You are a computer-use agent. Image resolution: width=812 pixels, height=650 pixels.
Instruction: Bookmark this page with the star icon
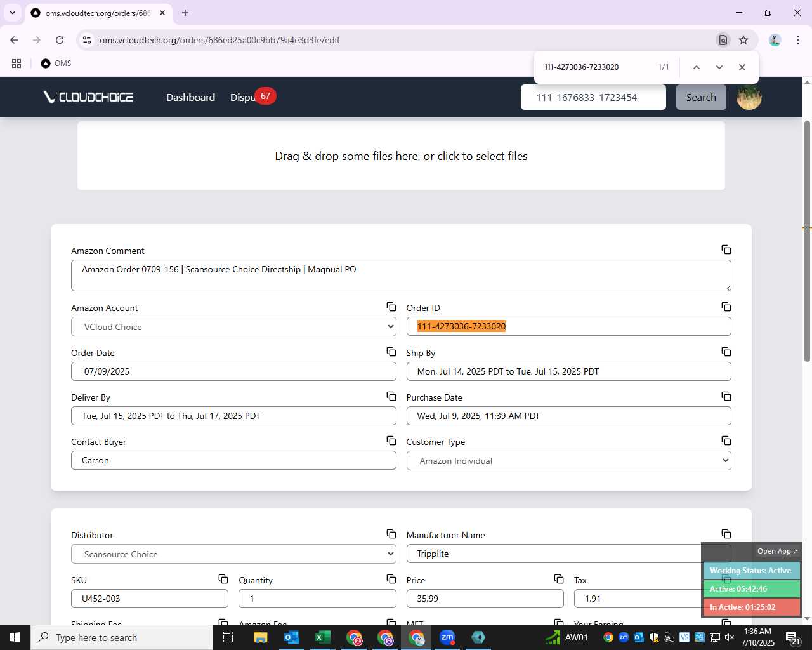[743, 40]
